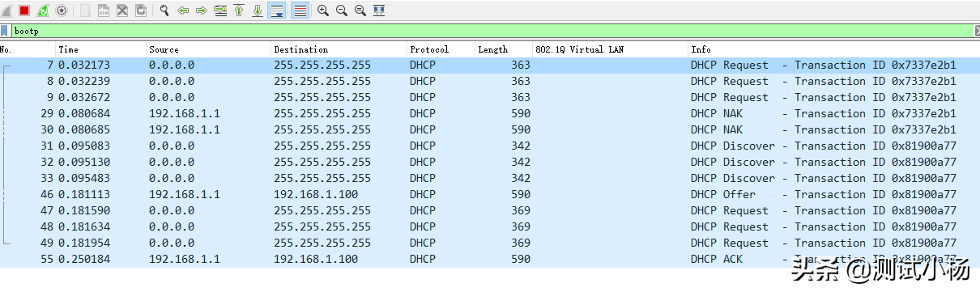
Task: Sort by the Protocol column header
Action: coord(441,49)
